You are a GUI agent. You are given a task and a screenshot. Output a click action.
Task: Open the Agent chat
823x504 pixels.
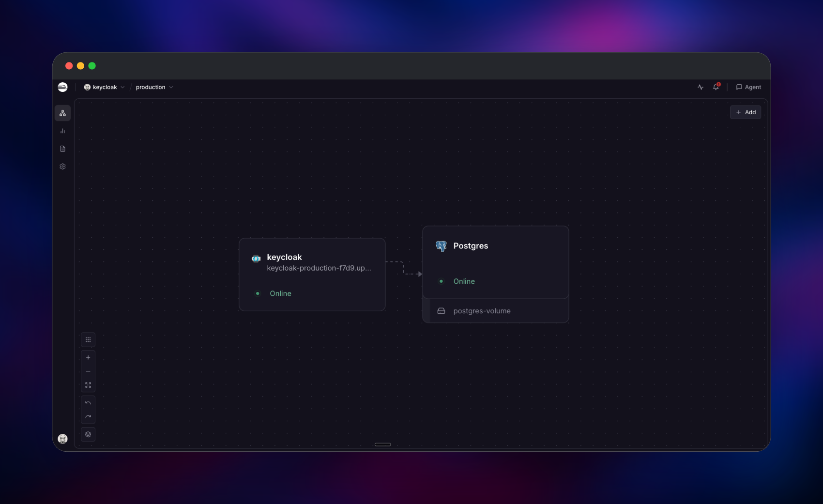click(748, 87)
